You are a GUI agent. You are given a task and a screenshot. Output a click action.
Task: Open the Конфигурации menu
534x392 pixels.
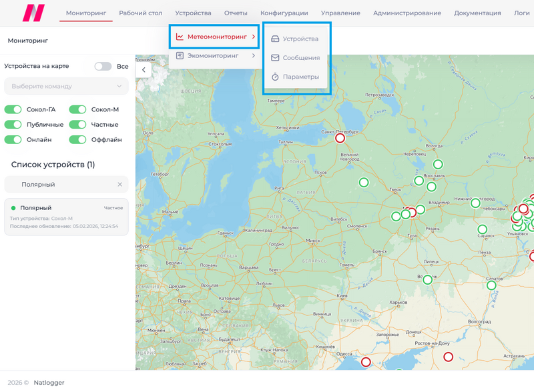(x=284, y=13)
